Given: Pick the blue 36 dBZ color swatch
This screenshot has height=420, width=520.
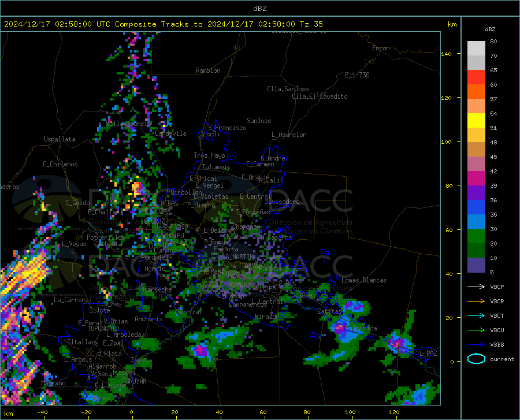Looking at the screenshot, I should (x=476, y=207).
